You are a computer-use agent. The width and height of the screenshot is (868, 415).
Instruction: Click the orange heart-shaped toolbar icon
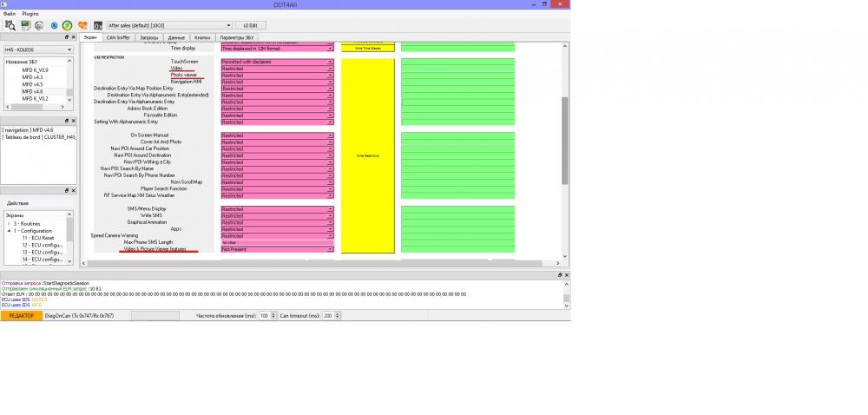tap(82, 25)
